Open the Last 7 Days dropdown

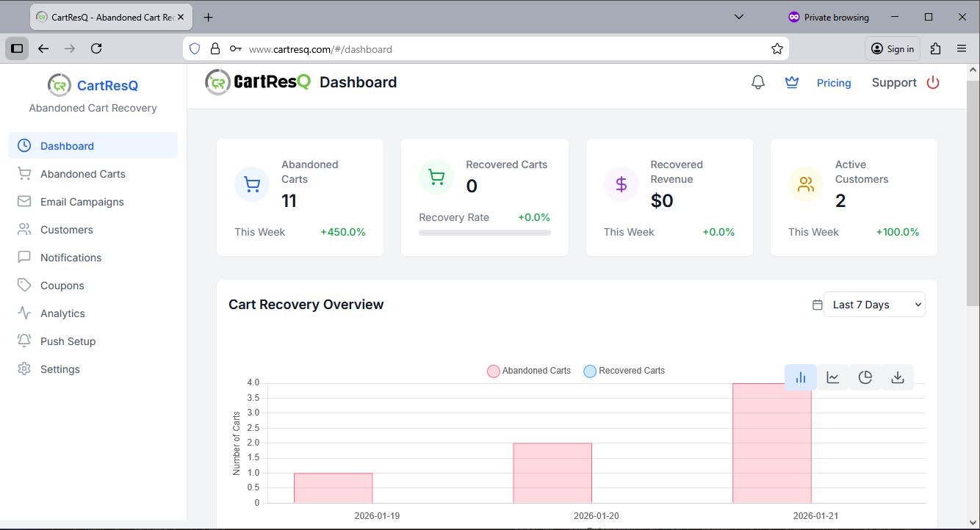point(873,304)
